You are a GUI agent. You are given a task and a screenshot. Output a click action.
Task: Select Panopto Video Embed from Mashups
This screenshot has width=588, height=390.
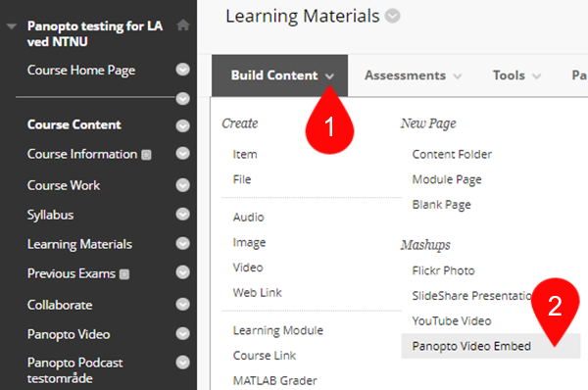tap(471, 346)
